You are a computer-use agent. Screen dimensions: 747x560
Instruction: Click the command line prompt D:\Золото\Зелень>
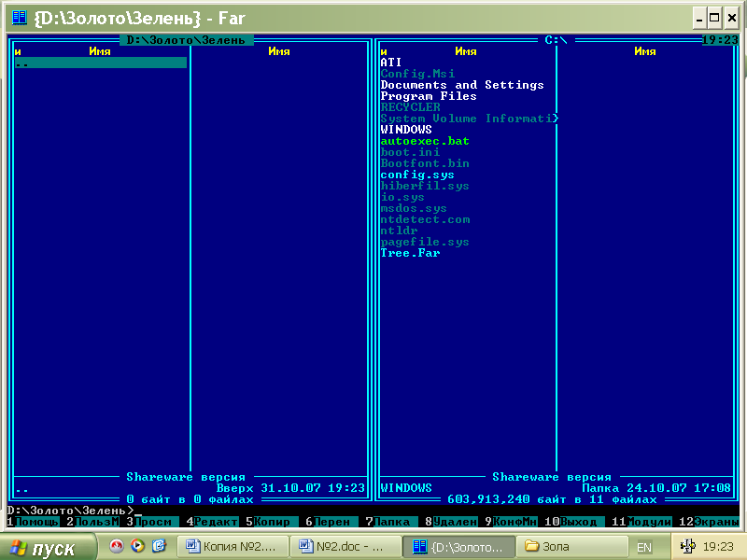(x=71, y=511)
